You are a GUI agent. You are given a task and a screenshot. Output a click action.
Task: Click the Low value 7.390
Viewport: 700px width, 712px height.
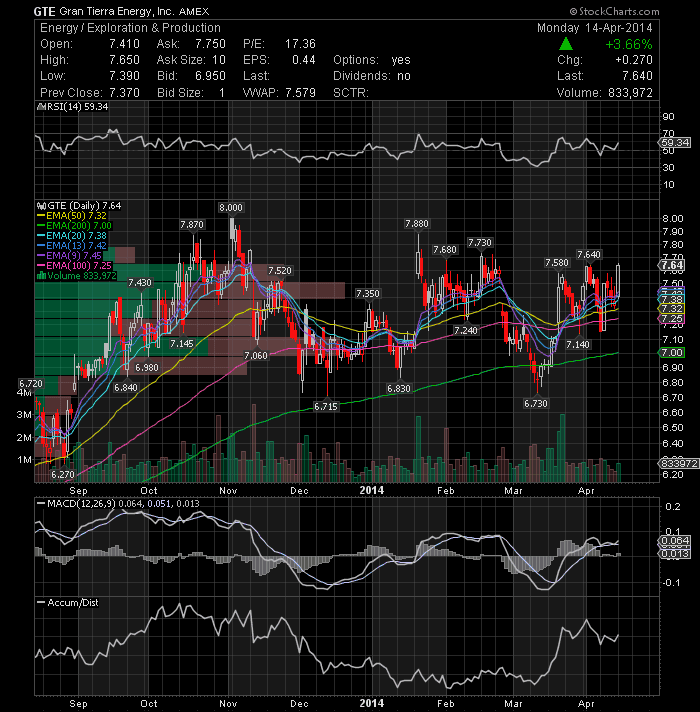tap(124, 76)
